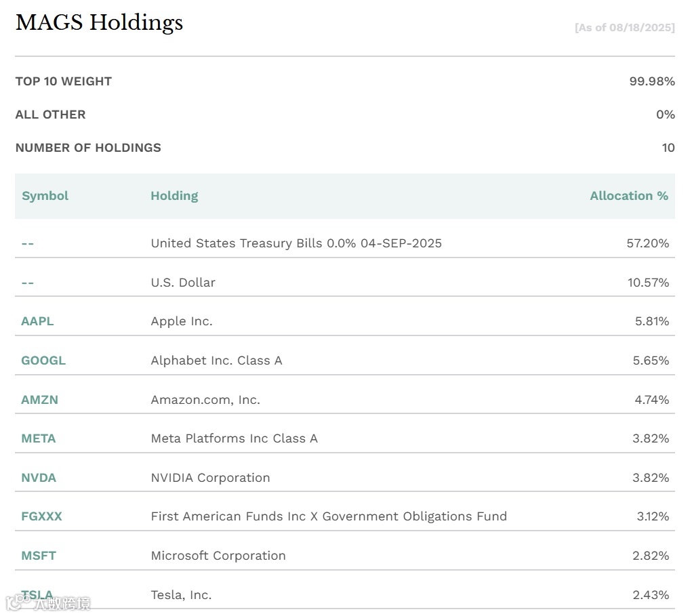Image resolution: width=692 pixels, height=616 pixels.
Task: Open the NVDA ticker link
Action: 39,478
